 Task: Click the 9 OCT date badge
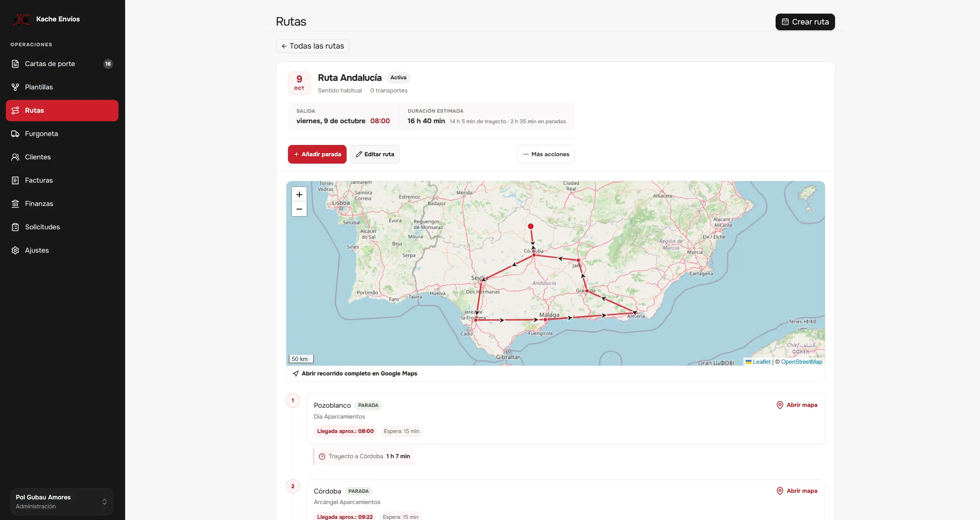(299, 83)
